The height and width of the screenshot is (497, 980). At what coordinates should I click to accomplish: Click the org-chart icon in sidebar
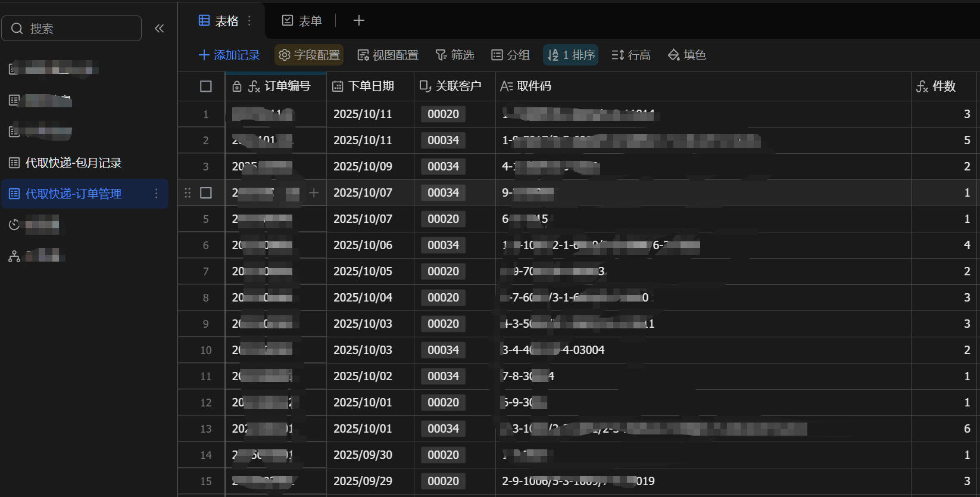14,256
